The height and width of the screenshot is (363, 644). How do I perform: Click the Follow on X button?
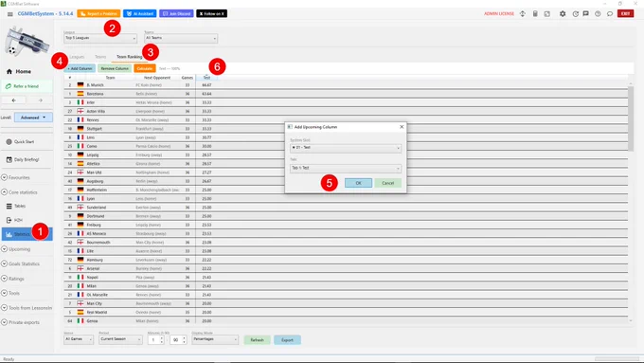(x=211, y=13)
